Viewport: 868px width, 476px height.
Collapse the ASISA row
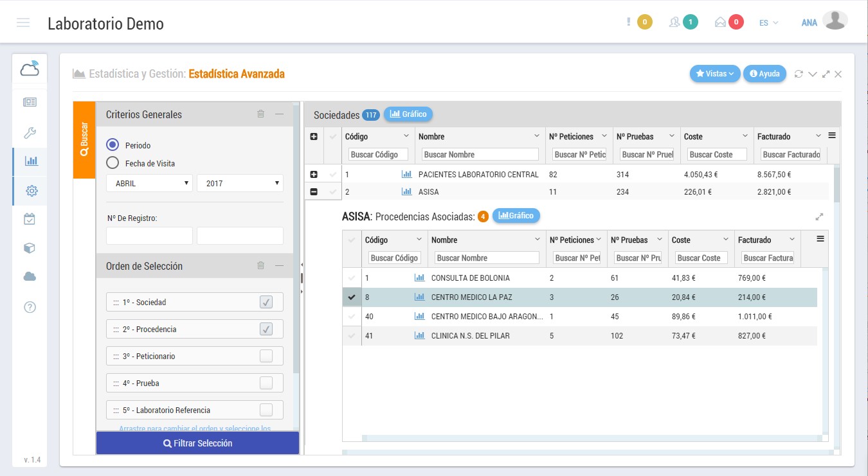coord(314,191)
